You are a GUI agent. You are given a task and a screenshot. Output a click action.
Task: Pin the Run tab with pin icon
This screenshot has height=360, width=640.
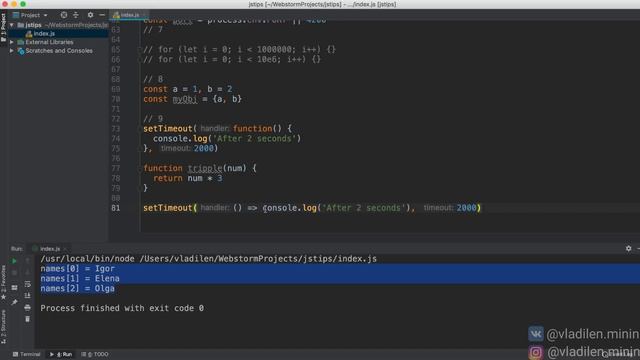coord(14,302)
